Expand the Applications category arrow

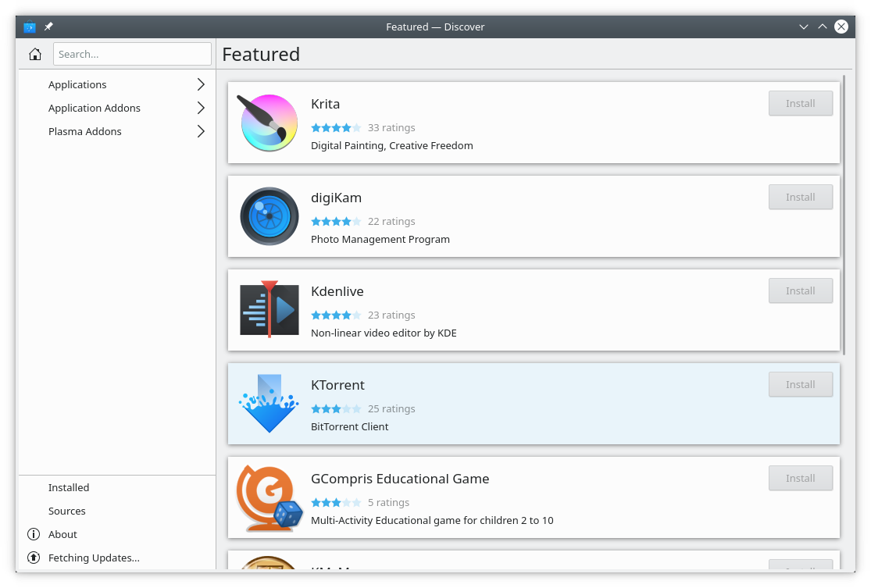pyautogui.click(x=201, y=84)
